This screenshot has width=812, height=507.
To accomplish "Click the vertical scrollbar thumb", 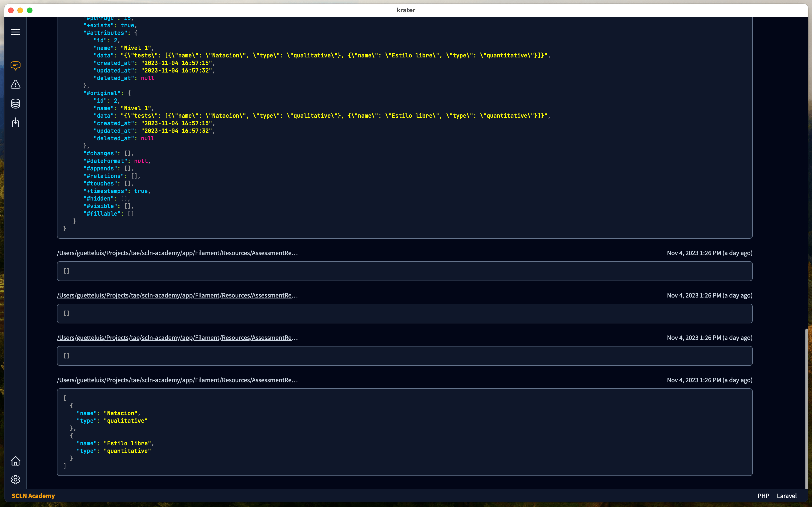I will click(807, 408).
